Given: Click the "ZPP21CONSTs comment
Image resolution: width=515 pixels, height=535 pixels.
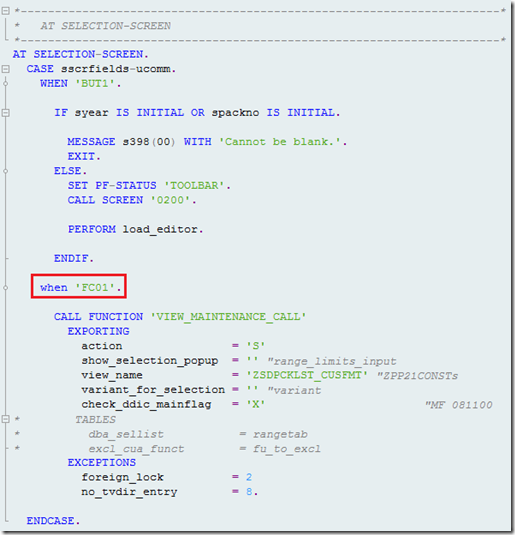Looking at the screenshot, I should [417, 376].
